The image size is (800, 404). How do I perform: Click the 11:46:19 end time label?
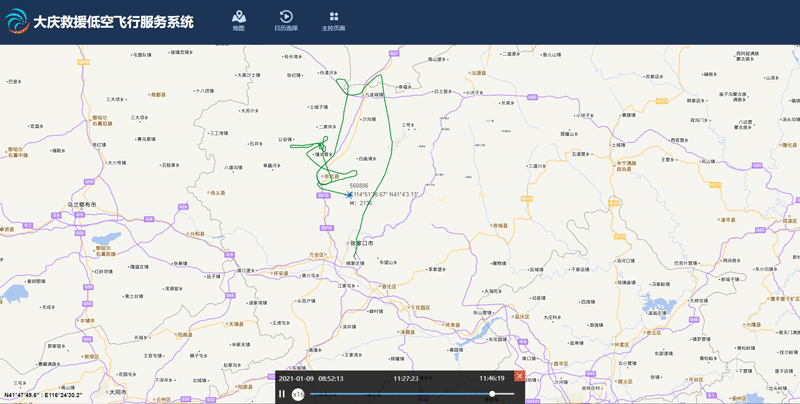coord(491,379)
